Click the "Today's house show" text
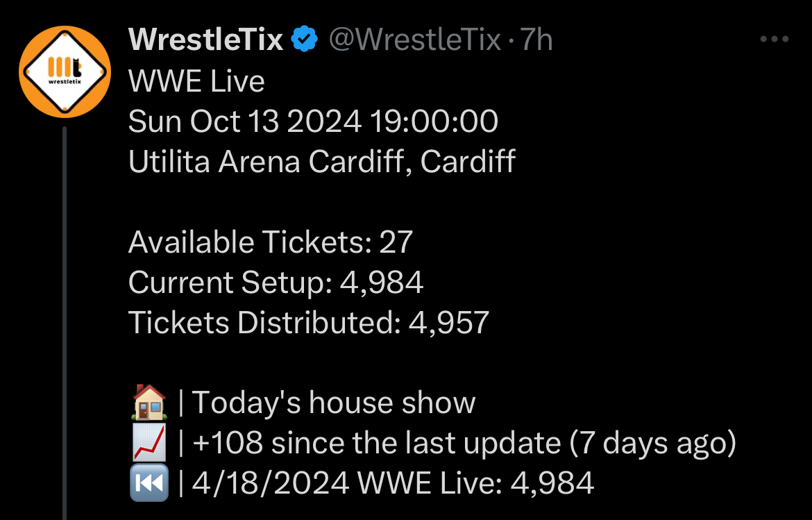812x520 pixels. pos(334,403)
